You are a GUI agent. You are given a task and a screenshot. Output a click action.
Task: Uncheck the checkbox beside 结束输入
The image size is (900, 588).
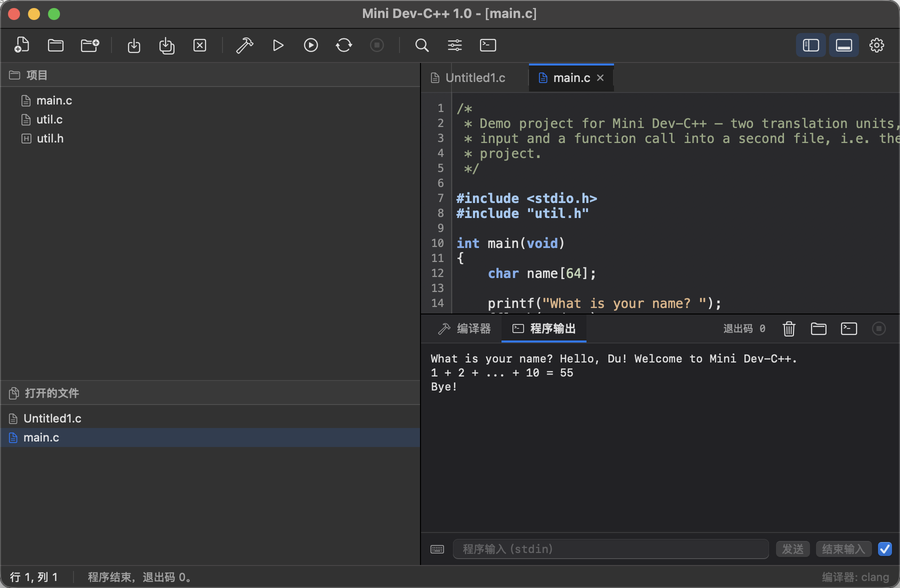coord(885,549)
